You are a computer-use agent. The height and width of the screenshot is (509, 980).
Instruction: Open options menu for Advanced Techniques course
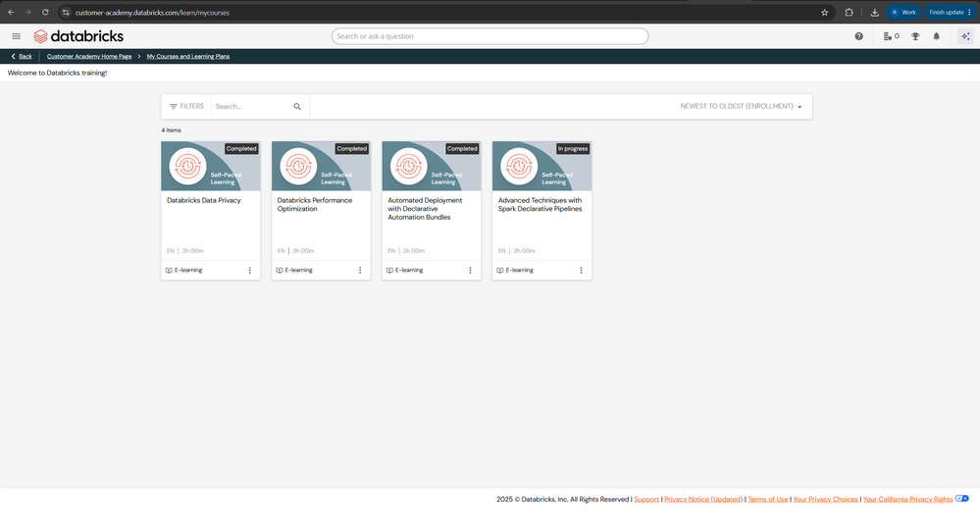[x=582, y=271]
